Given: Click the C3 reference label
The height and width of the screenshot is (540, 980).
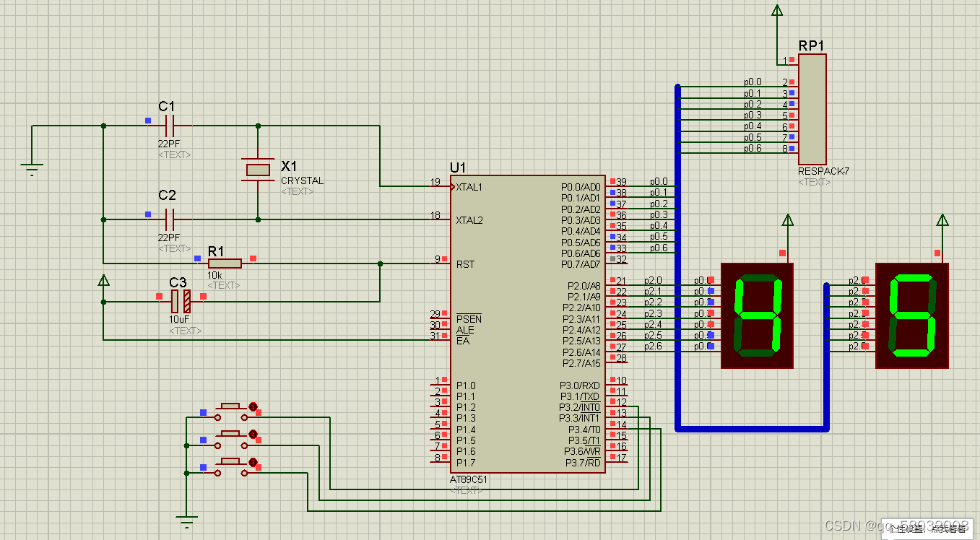Looking at the screenshot, I should (178, 282).
